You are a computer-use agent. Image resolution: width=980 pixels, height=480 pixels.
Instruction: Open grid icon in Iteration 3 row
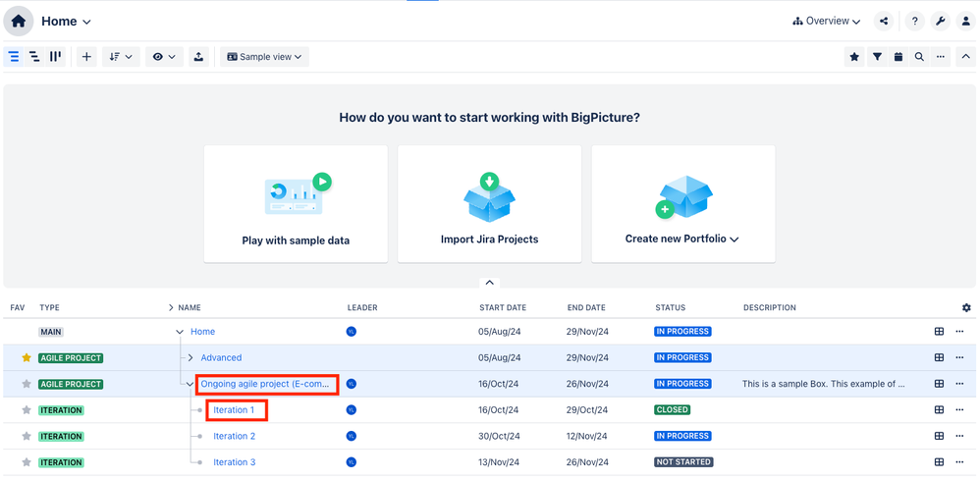pos(939,462)
